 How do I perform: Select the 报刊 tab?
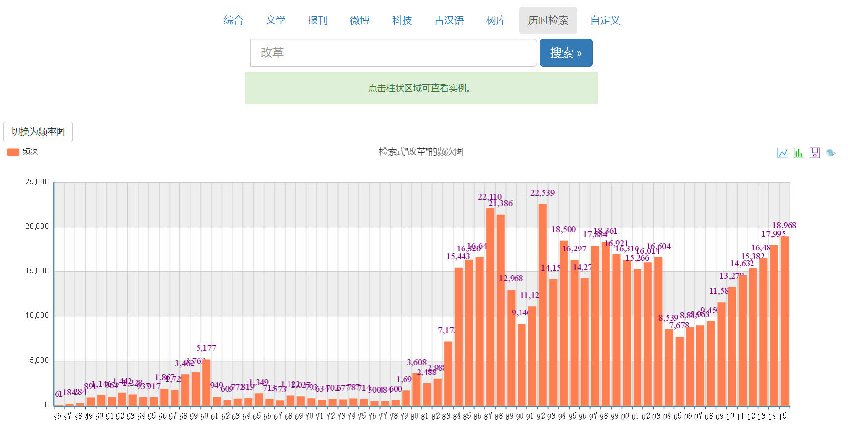tap(317, 20)
